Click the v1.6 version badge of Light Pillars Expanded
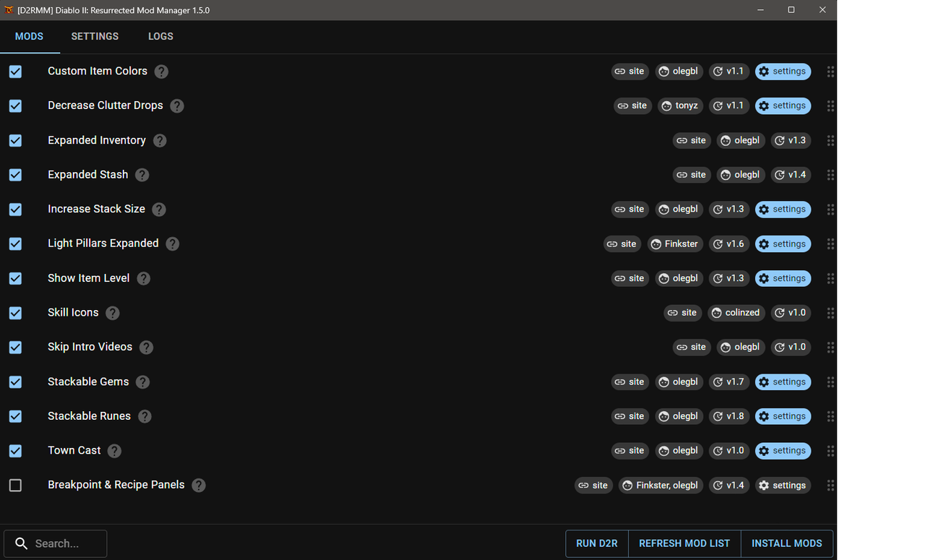 [x=728, y=244]
